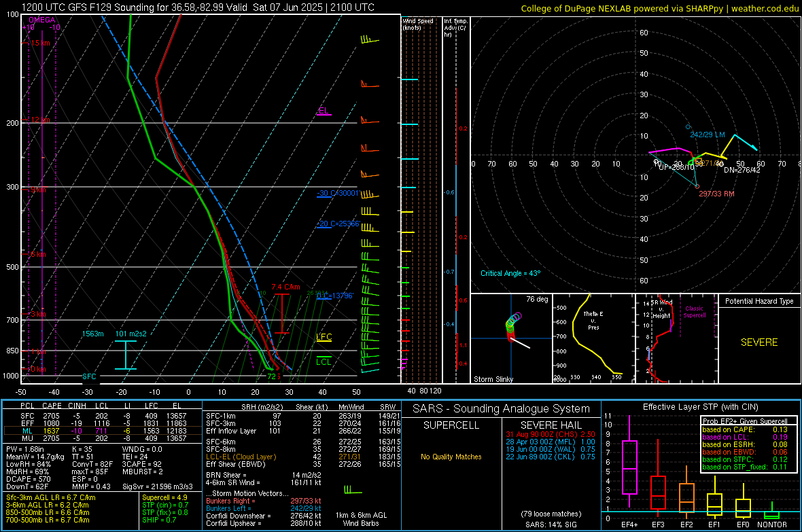Select the 76 deg slinky tilt value
The width and height of the screenshot is (802, 532).
pyautogui.click(x=537, y=299)
